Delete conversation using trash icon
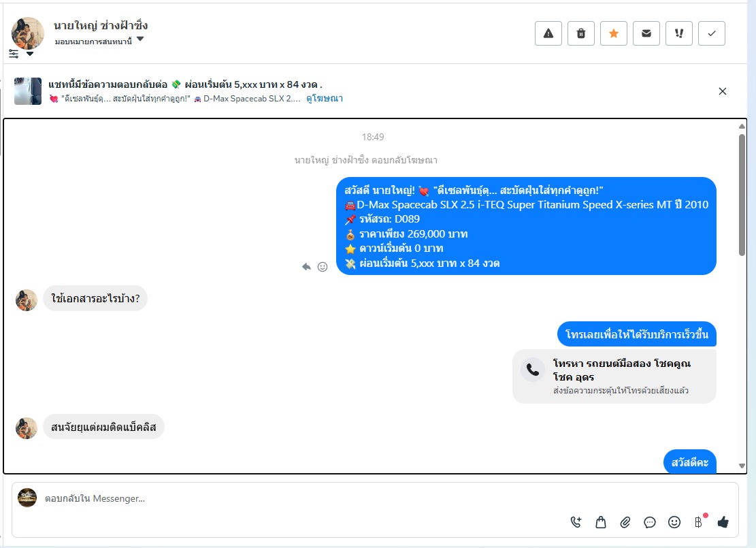The height and width of the screenshot is (548, 756). pyautogui.click(x=581, y=33)
